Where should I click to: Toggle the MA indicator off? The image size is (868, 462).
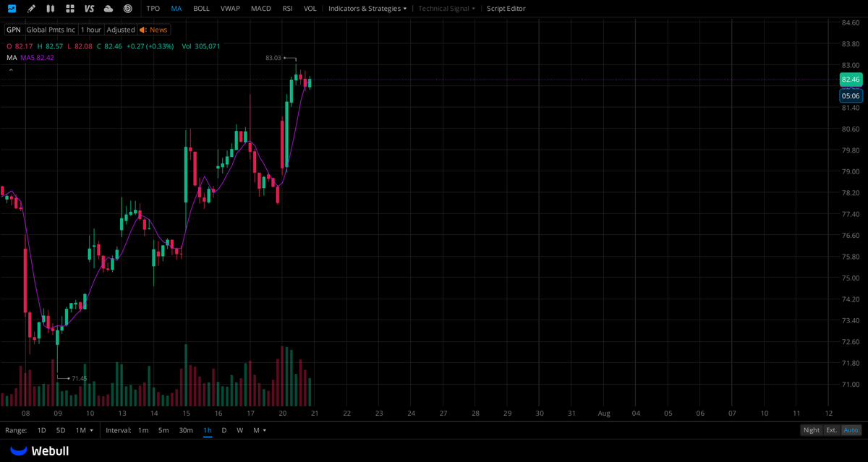[176, 9]
